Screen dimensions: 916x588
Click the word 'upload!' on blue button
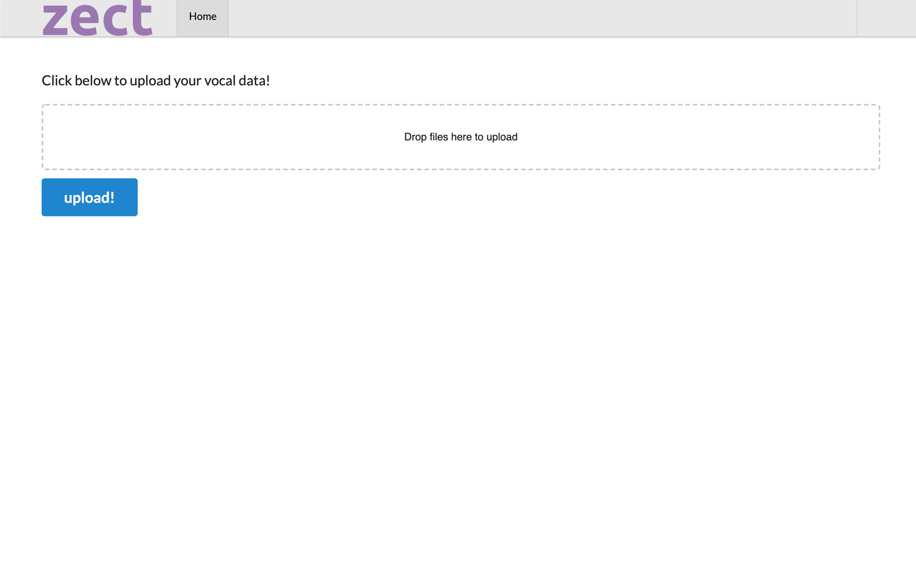coord(89,198)
